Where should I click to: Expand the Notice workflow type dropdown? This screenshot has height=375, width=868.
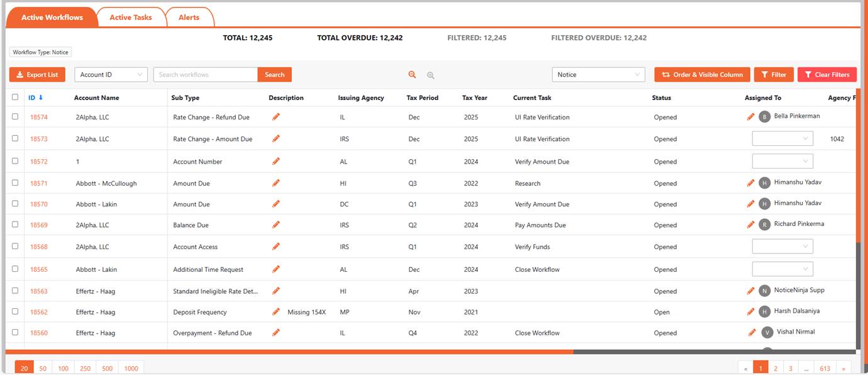(598, 75)
